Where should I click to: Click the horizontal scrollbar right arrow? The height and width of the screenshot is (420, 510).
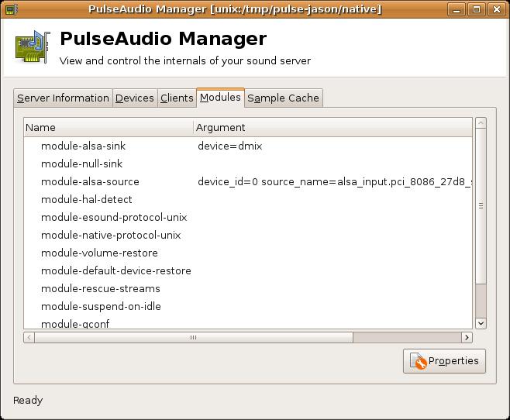[x=467, y=337]
